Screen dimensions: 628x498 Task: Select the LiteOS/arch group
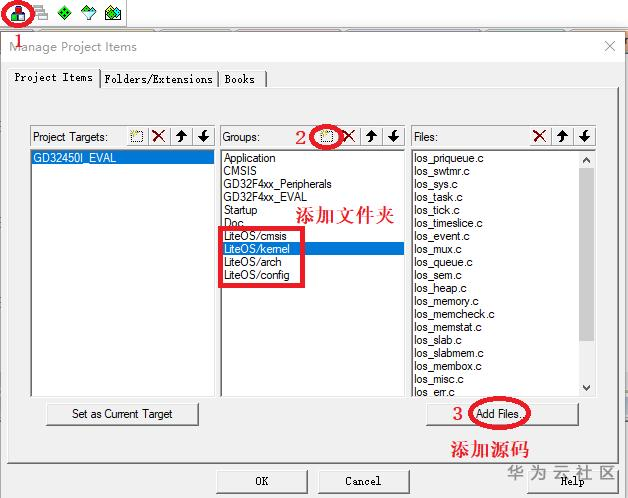coord(312,262)
